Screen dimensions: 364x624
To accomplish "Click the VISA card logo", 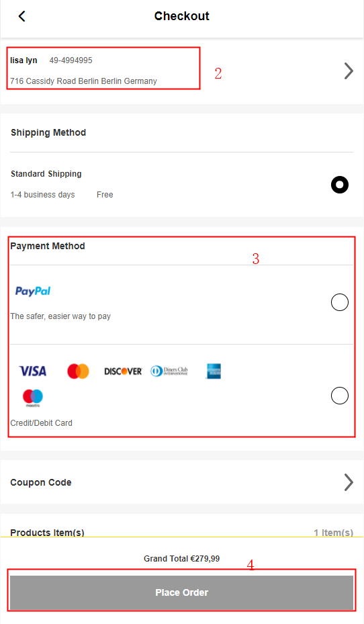I will pyautogui.click(x=33, y=371).
